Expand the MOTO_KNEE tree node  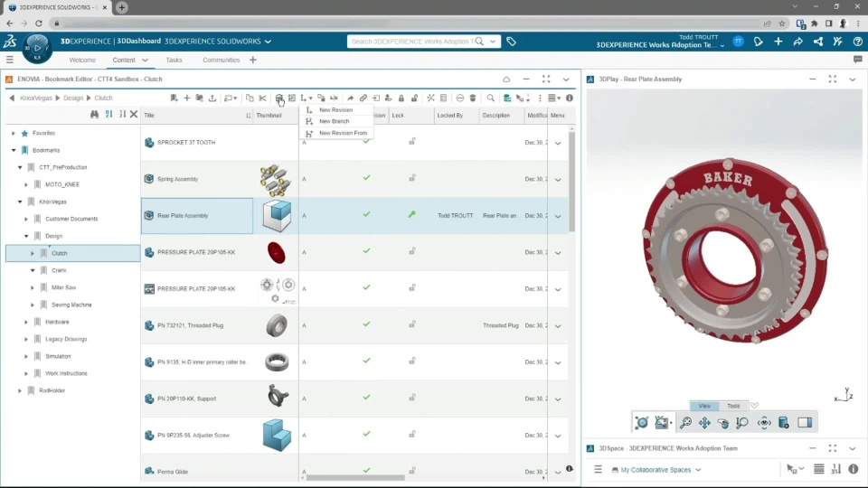pyautogui.click(x=26, y=184)
